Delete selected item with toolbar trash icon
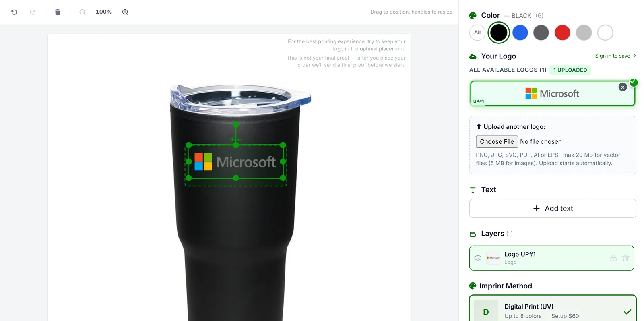The width and height of the screenshot is (644, 321). point(58,12)
